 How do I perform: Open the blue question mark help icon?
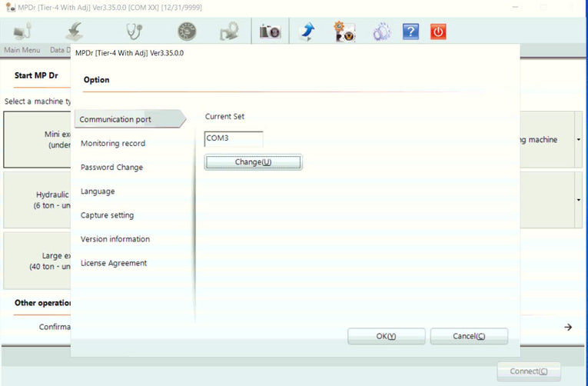click(x=410, y=32)
